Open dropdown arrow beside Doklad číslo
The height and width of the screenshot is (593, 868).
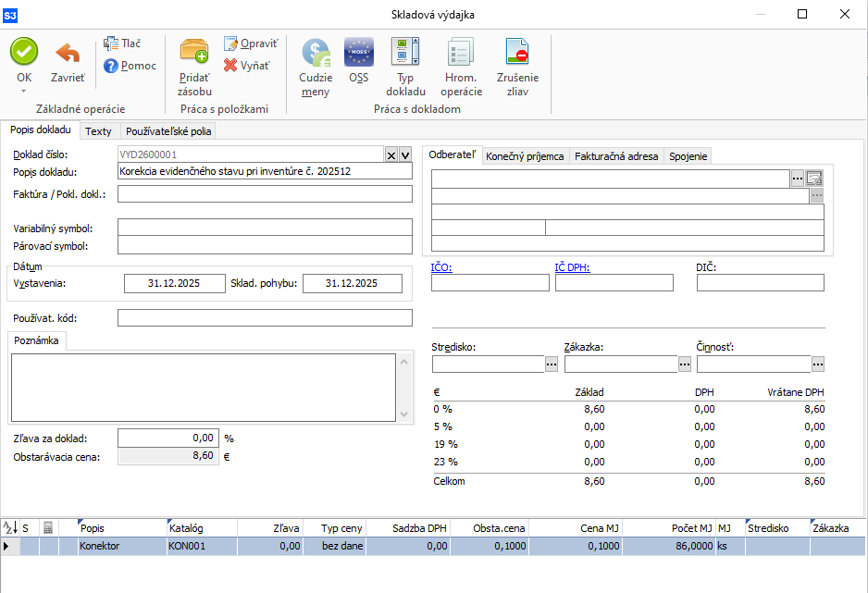point(404,155)
